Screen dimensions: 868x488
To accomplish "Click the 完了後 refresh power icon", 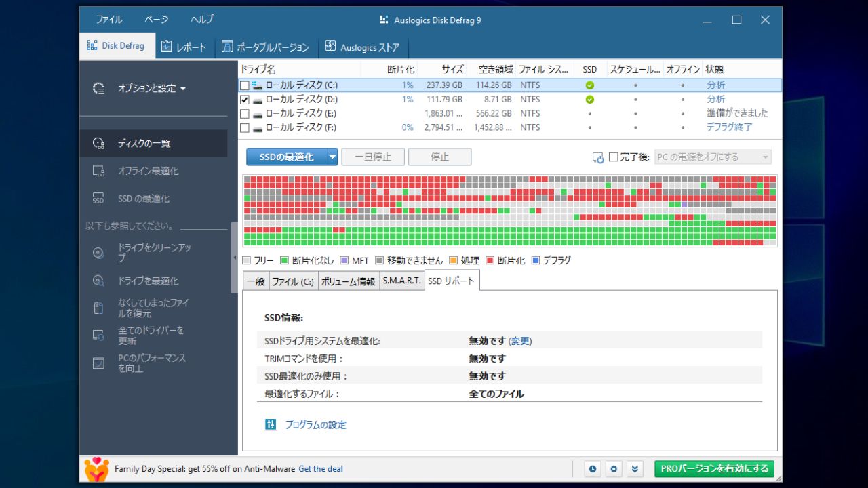I will pyautogui.click(x=598, y=157).
